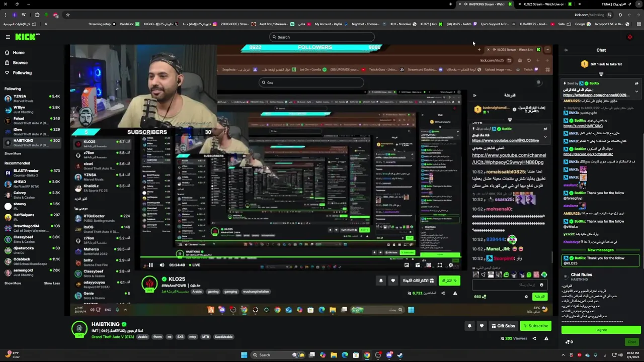
Task: Select the SaudiArabia tag
Action: coord(223,337)
